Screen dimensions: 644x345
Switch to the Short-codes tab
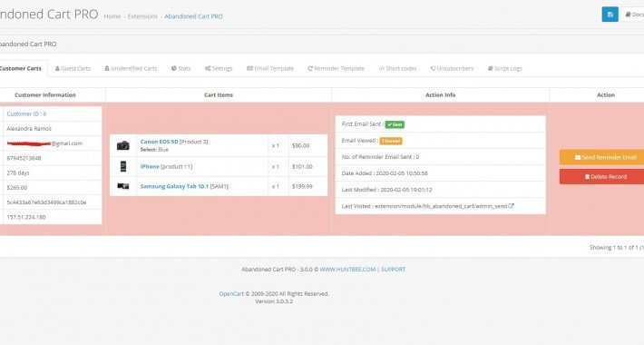(x=397, y=68)
